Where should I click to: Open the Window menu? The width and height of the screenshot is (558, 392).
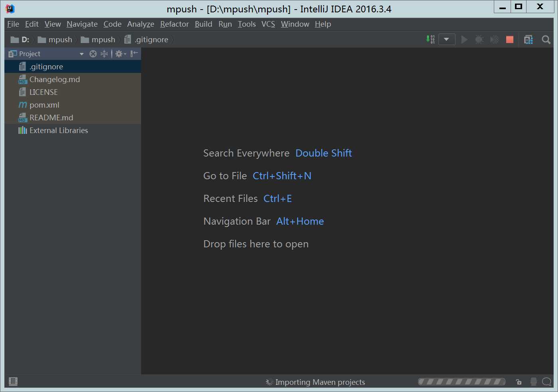coord(295,24)
